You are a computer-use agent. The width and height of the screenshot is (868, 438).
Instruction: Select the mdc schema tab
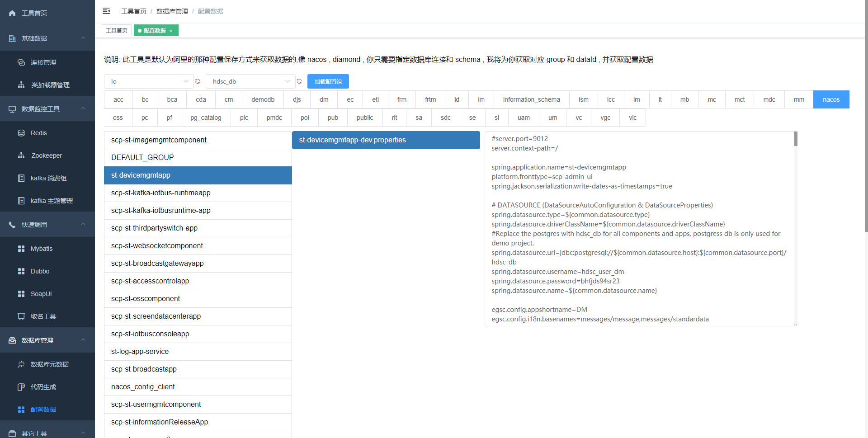pyautogui.click(x=769, y=99)
